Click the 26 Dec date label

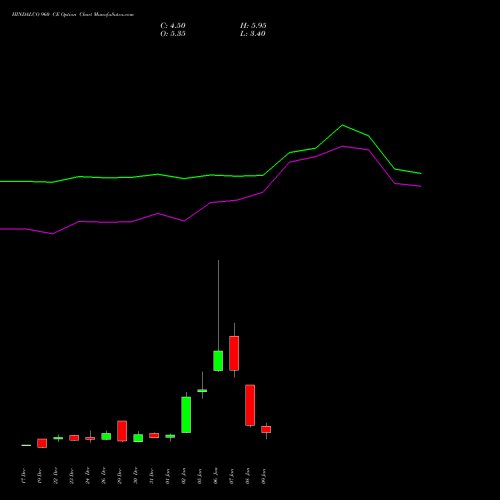click(104, 476)
